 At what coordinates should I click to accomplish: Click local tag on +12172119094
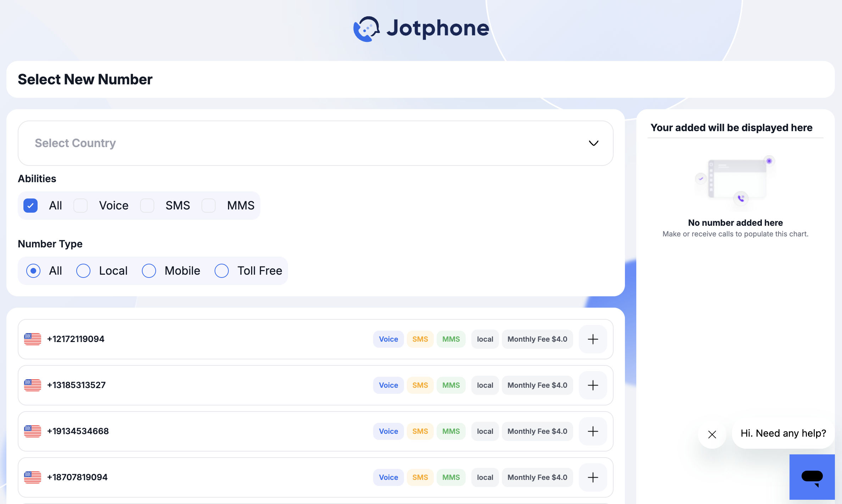point(485,339)
